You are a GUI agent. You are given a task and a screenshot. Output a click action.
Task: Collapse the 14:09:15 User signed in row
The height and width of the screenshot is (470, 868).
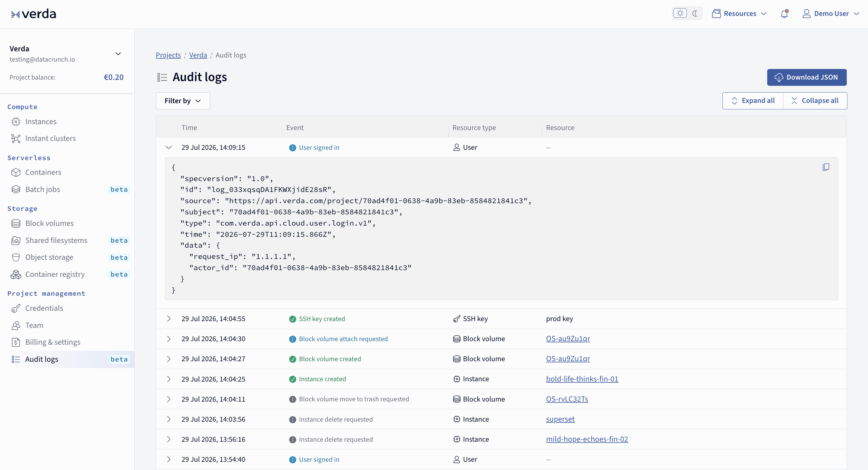click(x=169, y=147)
